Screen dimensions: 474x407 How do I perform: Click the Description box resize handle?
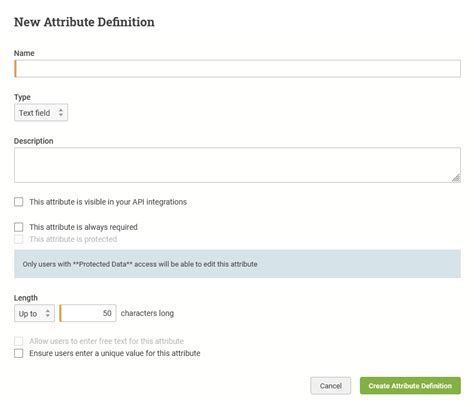click(x=456, y=178)
